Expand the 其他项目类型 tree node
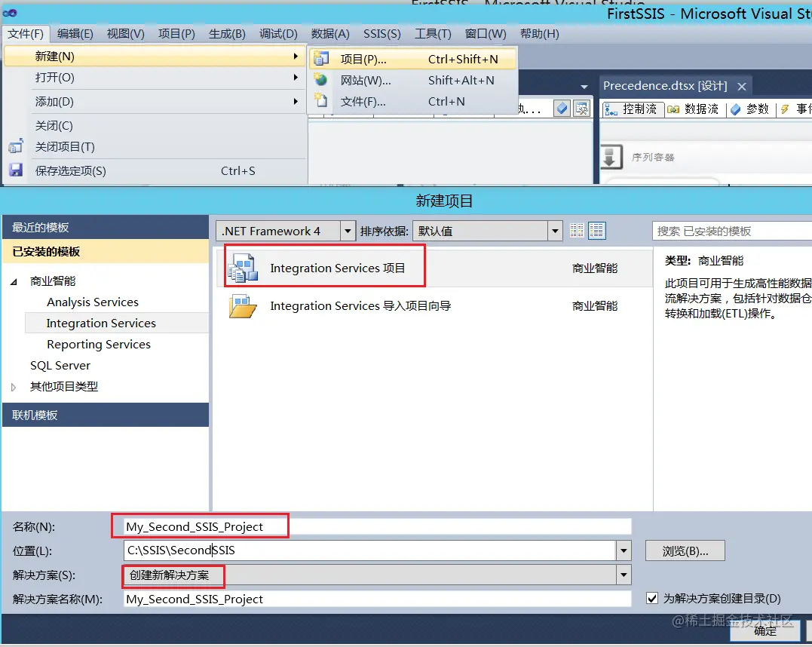 coord(14,387)
